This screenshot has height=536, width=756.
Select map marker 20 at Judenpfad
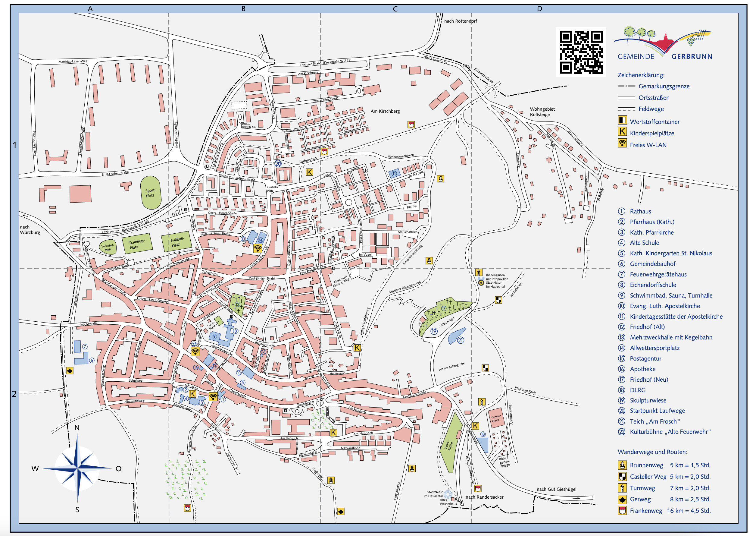click(x=278, y=164)
